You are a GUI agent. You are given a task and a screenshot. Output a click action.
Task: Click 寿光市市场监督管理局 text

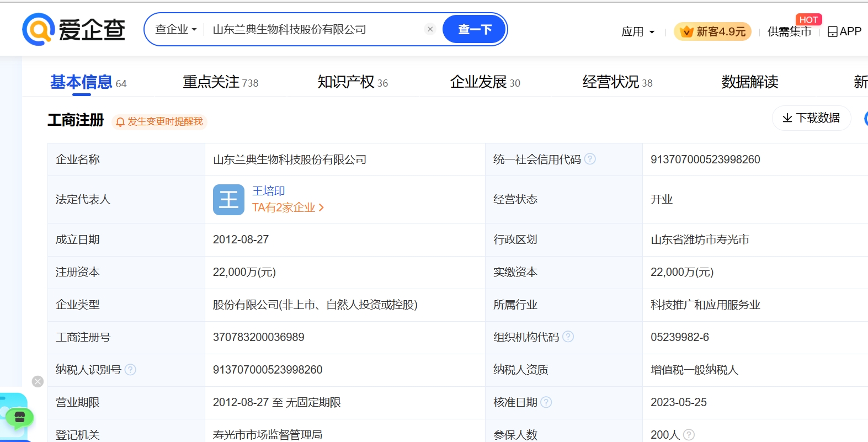pyautogui.click(x=268, y=435)
